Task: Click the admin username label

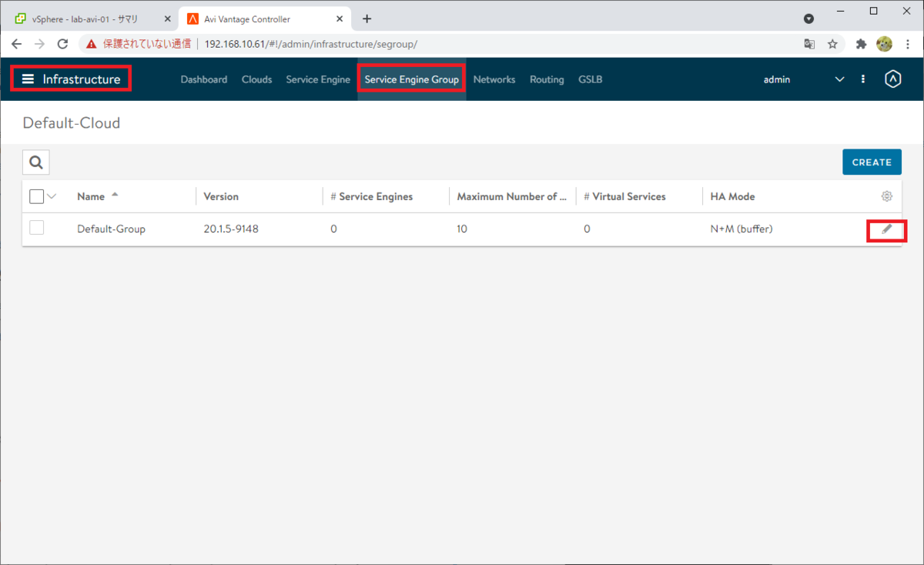Action: click(x=777, y=79)
